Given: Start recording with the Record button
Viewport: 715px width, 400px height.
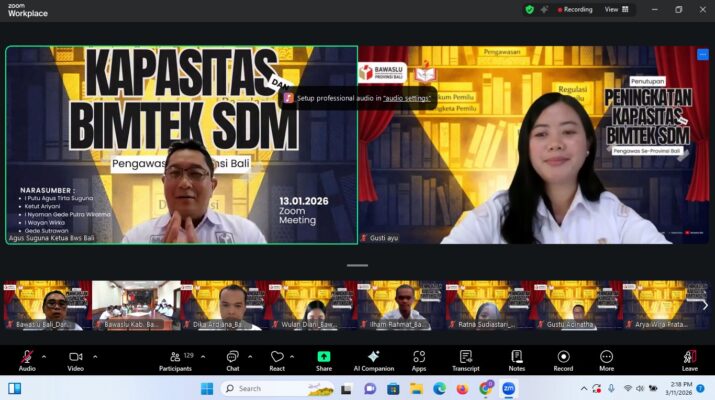Looking at the screenshot, I should [563, 357].
